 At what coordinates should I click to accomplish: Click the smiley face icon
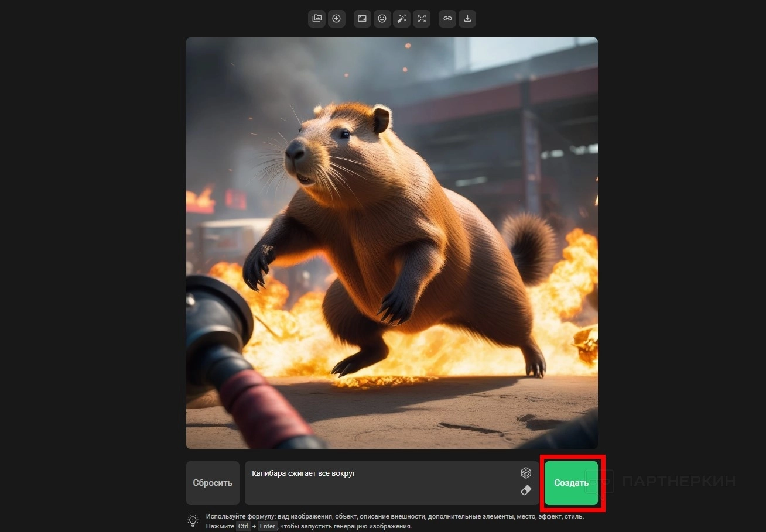click(382, 19)
